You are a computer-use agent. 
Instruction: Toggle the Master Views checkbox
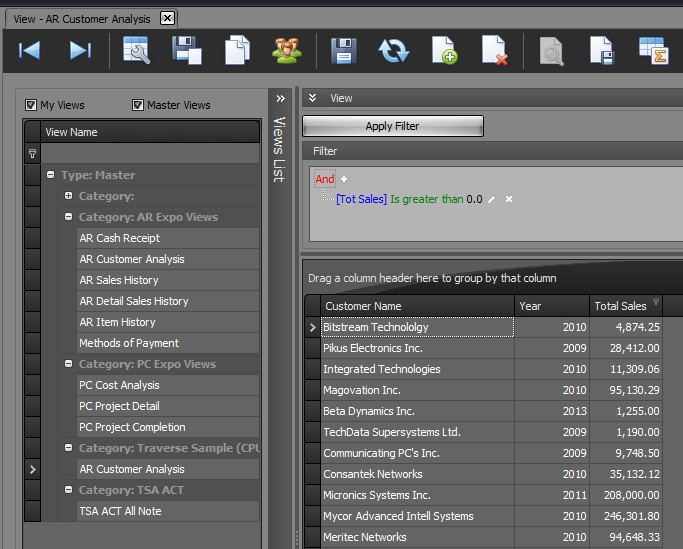click(138, 105)
